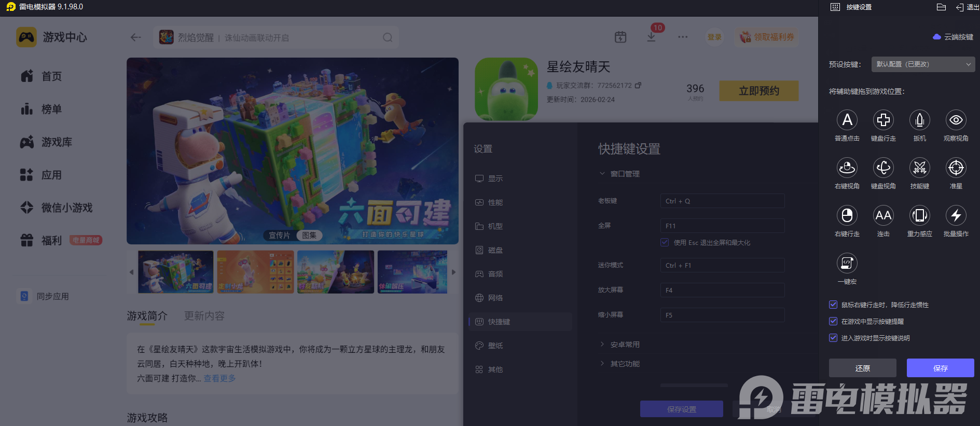
Task: Select the 右键行走 mouse icon
Action: pos(847,215)
